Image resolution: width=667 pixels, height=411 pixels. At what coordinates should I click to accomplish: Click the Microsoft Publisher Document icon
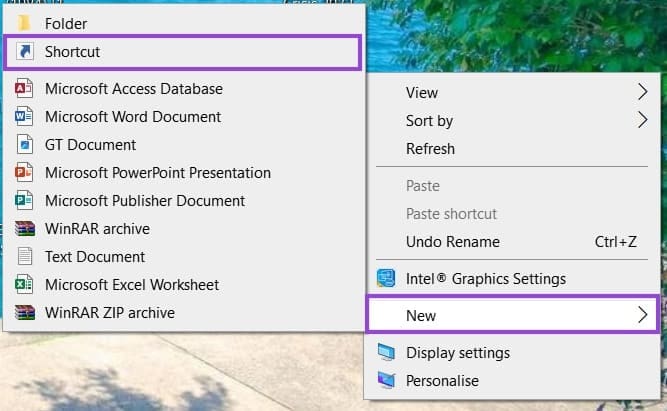(25, 201)
